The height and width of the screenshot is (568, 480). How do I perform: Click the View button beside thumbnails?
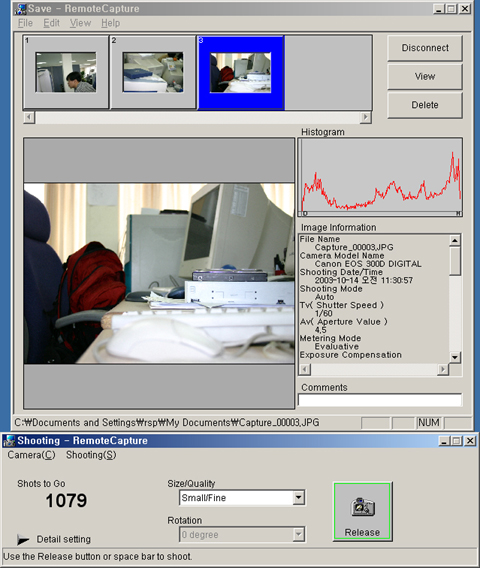(425, 76)
